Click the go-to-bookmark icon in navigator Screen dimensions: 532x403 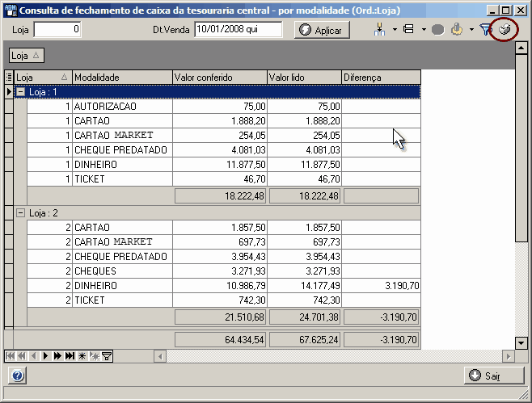[95, 356]
